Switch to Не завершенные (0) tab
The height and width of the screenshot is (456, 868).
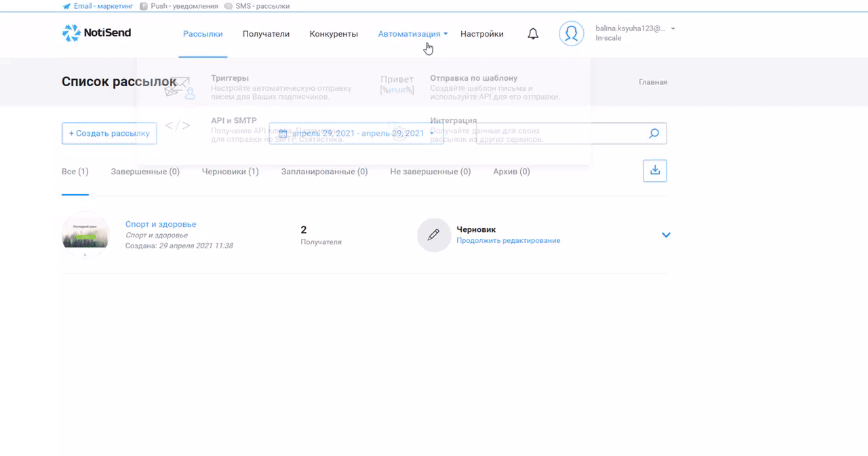(430, 172)
